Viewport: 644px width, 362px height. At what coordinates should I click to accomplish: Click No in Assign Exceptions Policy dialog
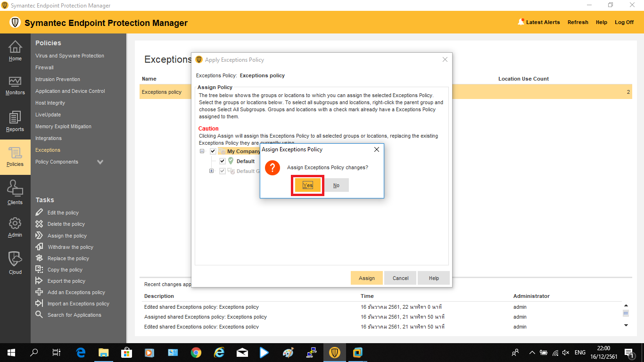click(336, 185)
